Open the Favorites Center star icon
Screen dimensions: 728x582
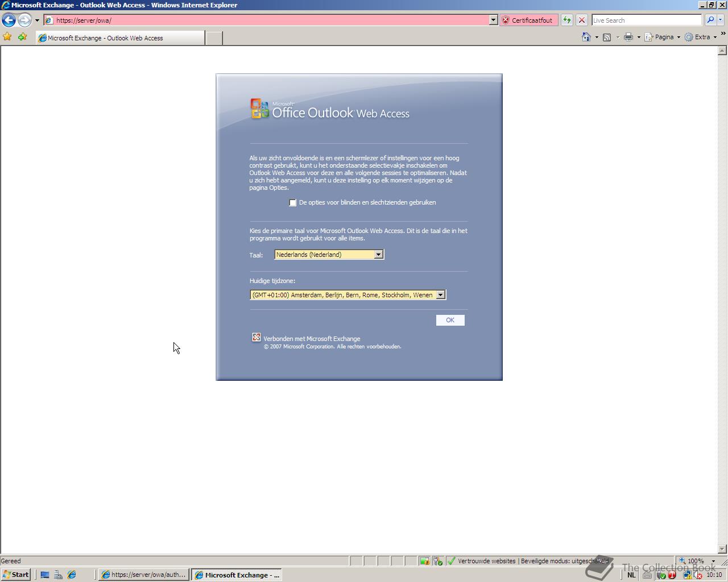pyautogui.click(x=7, y=37)
